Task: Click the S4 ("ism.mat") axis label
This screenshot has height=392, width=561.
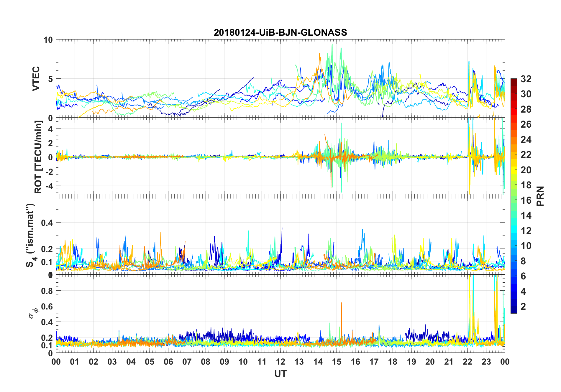Action: 31,235
